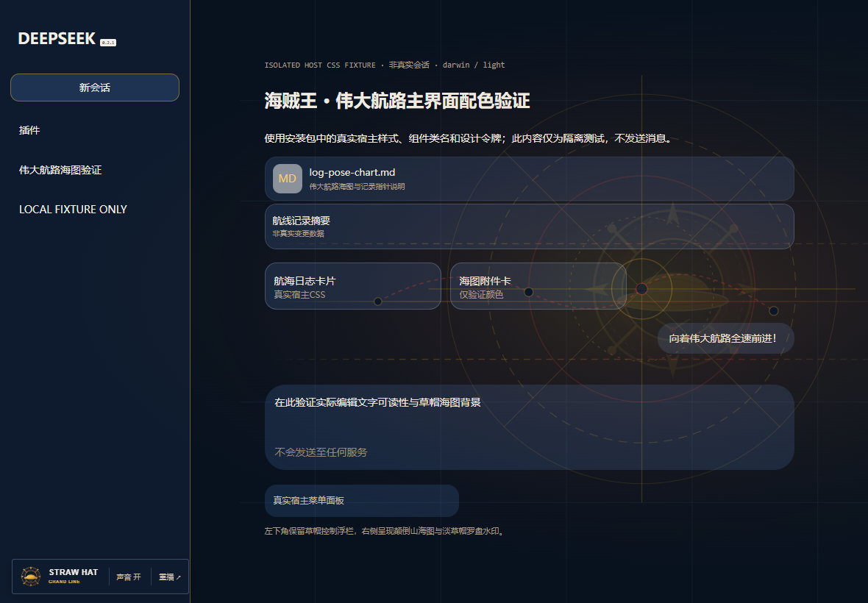This screenshot has height=603, width=868.
Task: Click the version badge beside DEEPSEEK
Action: coord(108,43)
